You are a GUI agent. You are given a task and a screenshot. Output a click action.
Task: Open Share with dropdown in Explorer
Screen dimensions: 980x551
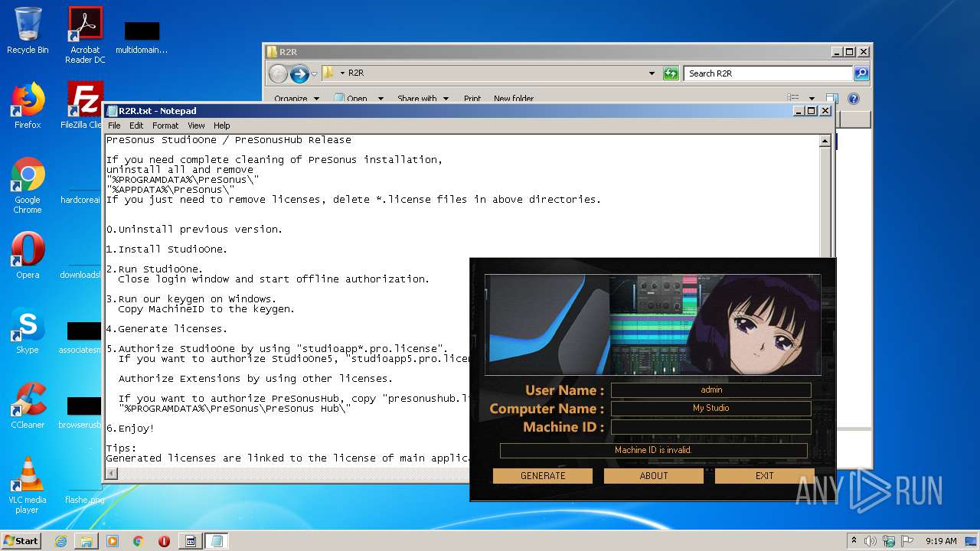422,99
